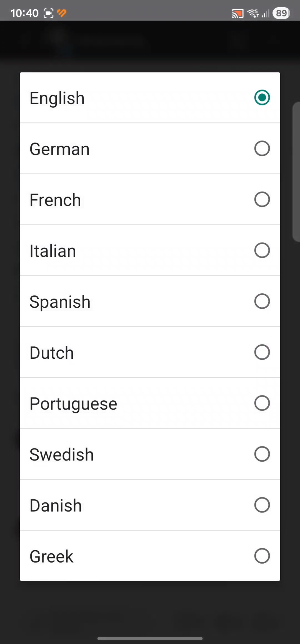Viewport: 300px width, 644px height.
Task: Tap the Greek language label
Action: (x=51, y=556)
